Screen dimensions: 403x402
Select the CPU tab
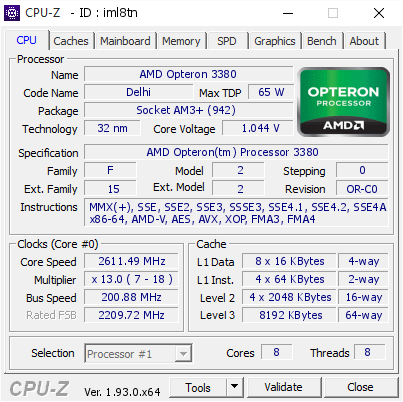tap(26, 40)
